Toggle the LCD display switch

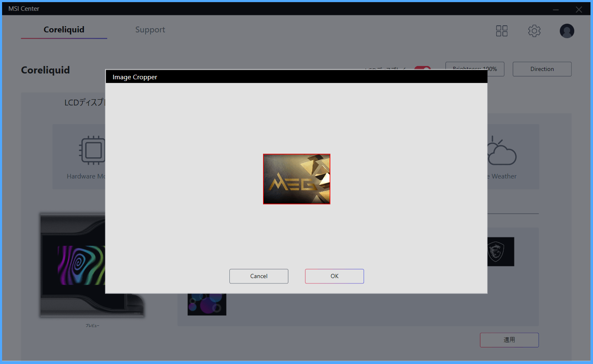(x=423, y=68)
